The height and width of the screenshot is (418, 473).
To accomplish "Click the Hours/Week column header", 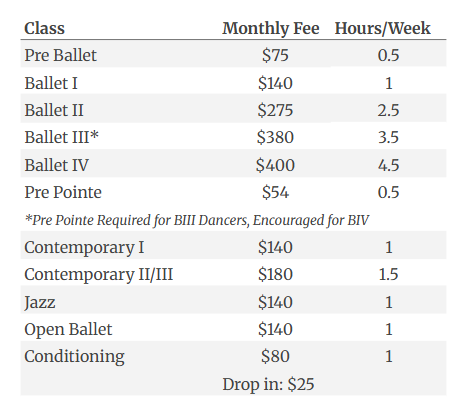I will 382,28.
